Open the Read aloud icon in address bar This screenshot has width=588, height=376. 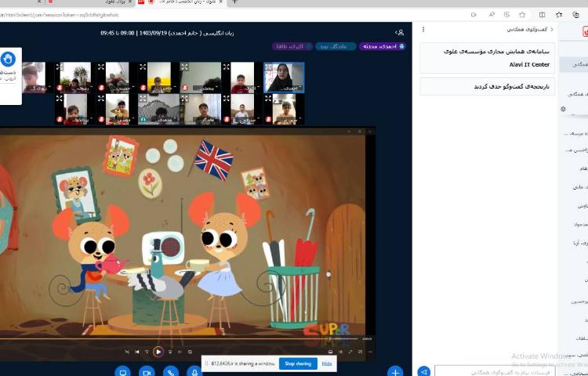coord(492,15)
